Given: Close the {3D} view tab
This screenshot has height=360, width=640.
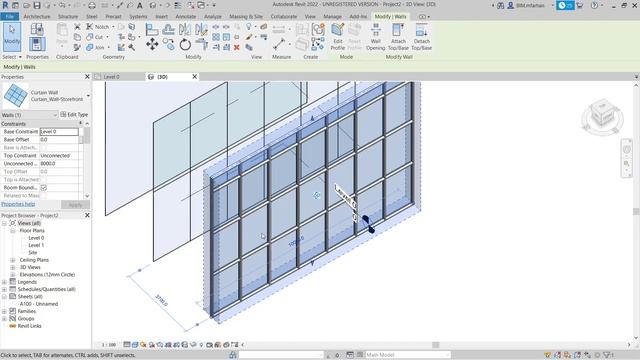Looking at the screenshot, I should tap(195, 77).
